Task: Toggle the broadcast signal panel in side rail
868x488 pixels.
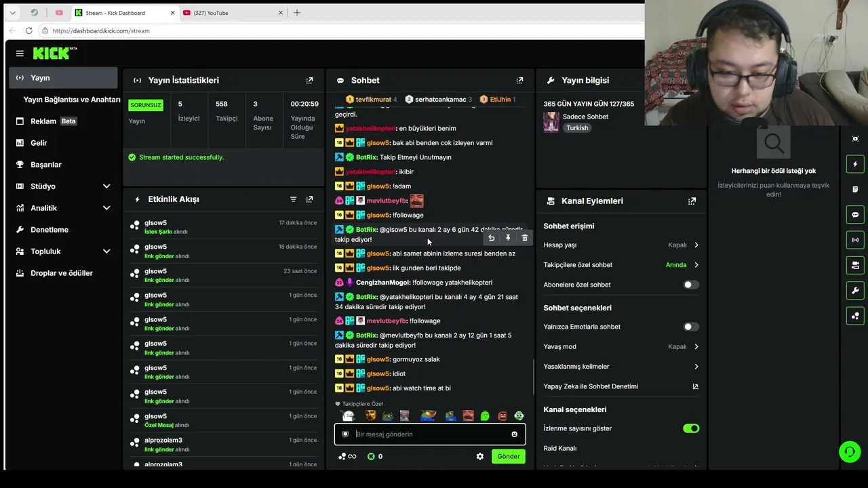Action: coord(855,240)
